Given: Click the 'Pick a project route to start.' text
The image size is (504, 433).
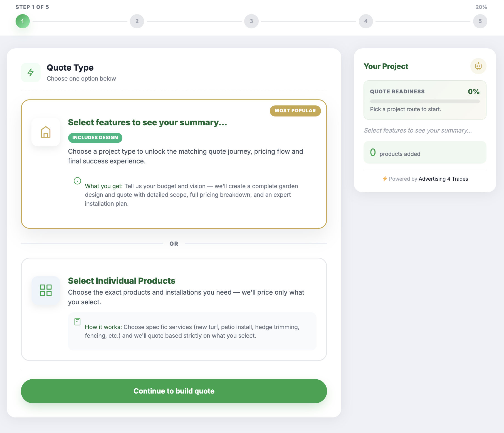Looking at the screenshot, I should point(406,109).
